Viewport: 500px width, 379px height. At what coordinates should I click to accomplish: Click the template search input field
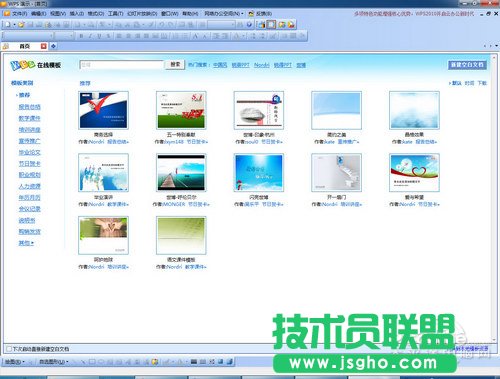click(122, 65)
